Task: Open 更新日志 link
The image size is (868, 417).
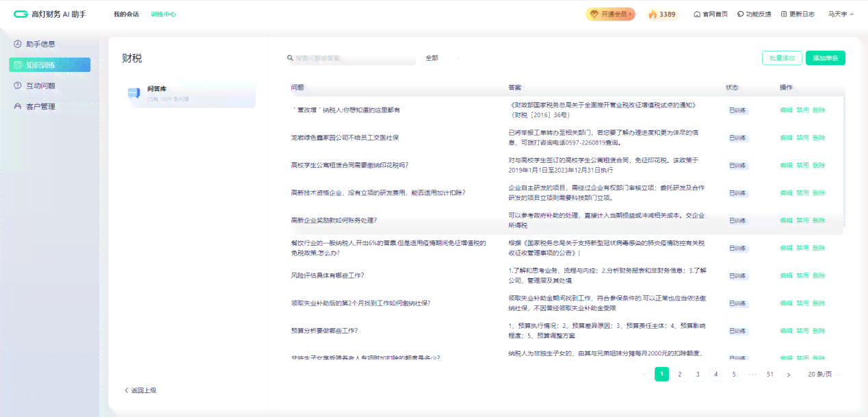Action: point(798,14)
